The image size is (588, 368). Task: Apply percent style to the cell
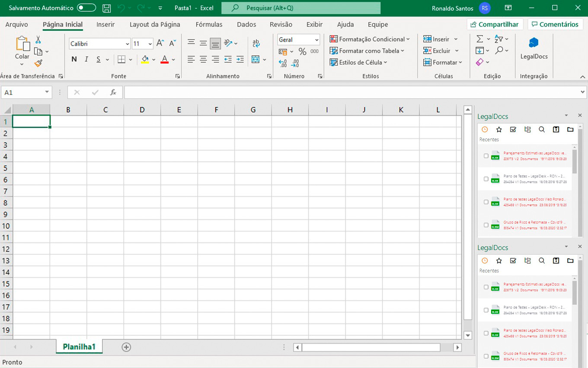coord(302,52)
